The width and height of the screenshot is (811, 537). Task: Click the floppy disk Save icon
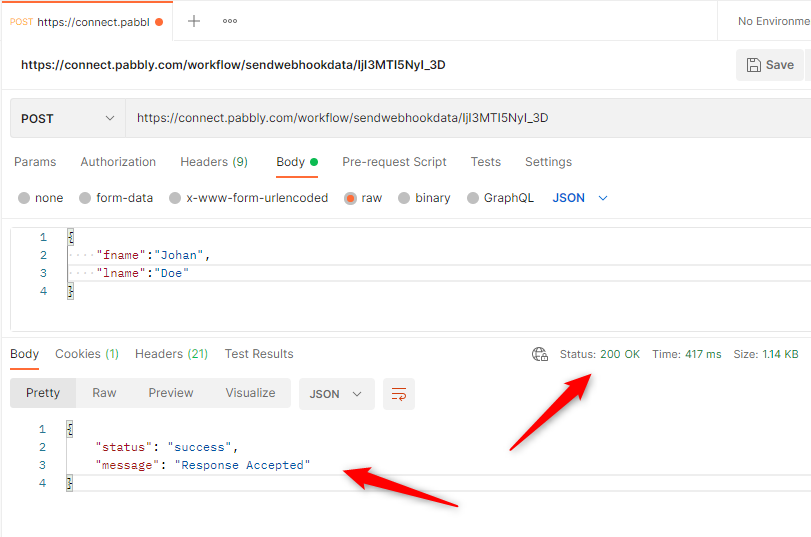click(x=754, y=65)
